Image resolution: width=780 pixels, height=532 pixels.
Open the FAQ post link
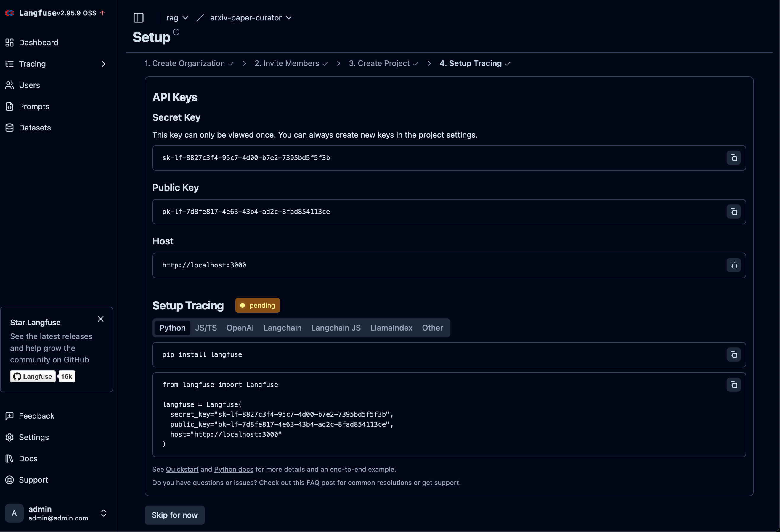320,483
